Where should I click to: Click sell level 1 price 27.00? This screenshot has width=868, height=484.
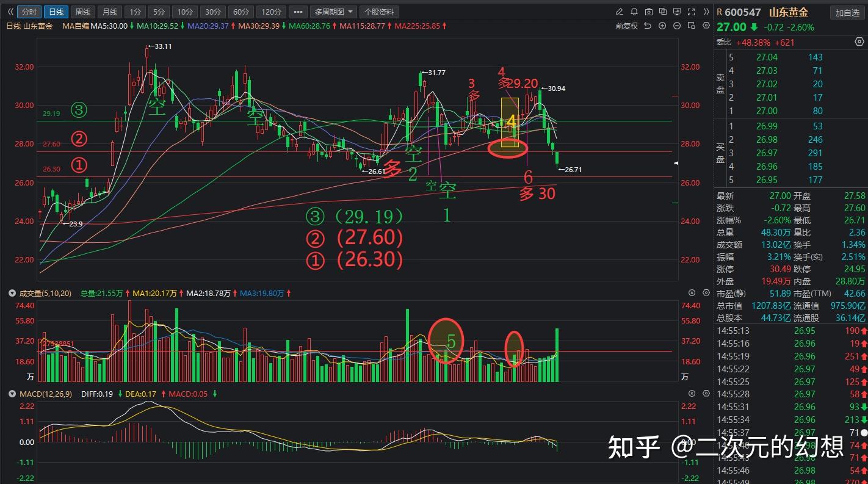tap(767, 110)
